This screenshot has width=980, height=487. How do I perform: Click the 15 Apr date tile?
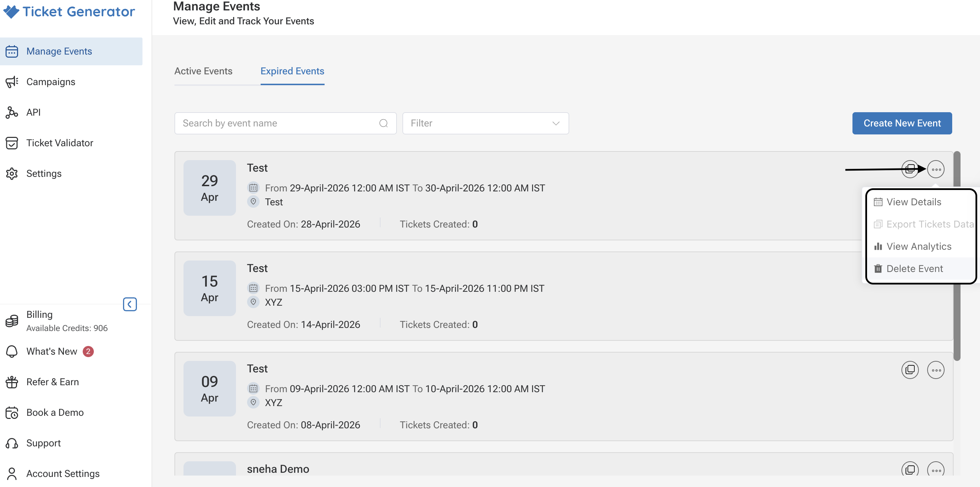click(x=210, y=288)
